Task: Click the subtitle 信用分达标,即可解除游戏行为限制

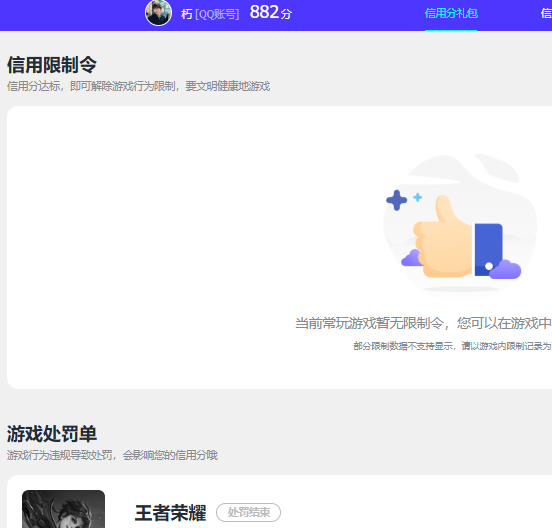Action: pos(91,86)
